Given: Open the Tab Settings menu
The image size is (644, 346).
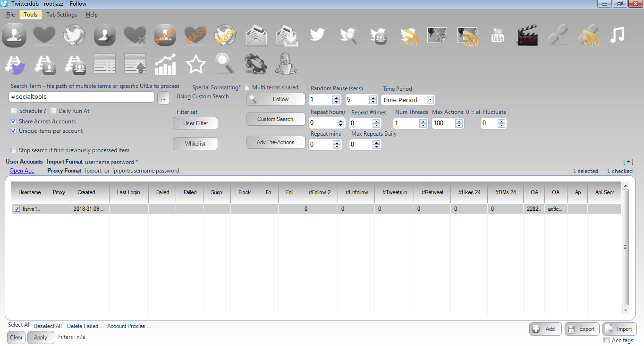Looking at the screenshot, I should click(61, 15).
